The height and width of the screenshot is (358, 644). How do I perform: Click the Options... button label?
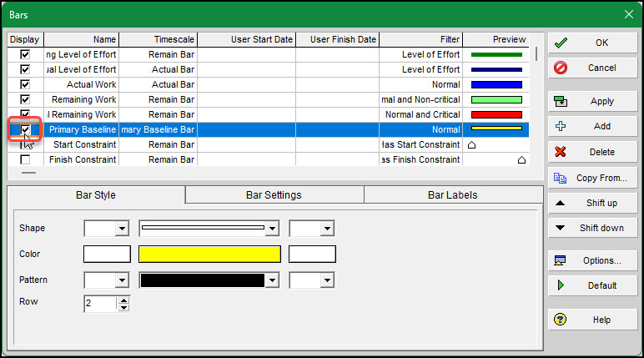pos(601,260)
